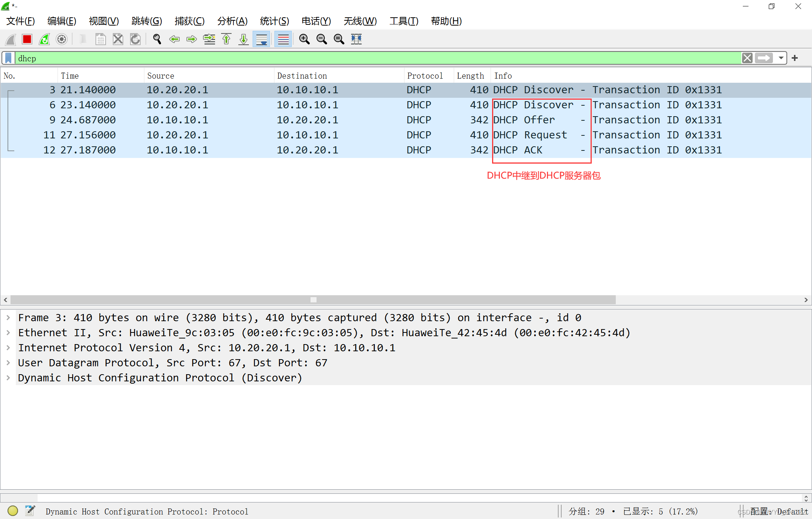812x519 pixels.
Task: Stop the running capture
Action: (x=27, y=39)
